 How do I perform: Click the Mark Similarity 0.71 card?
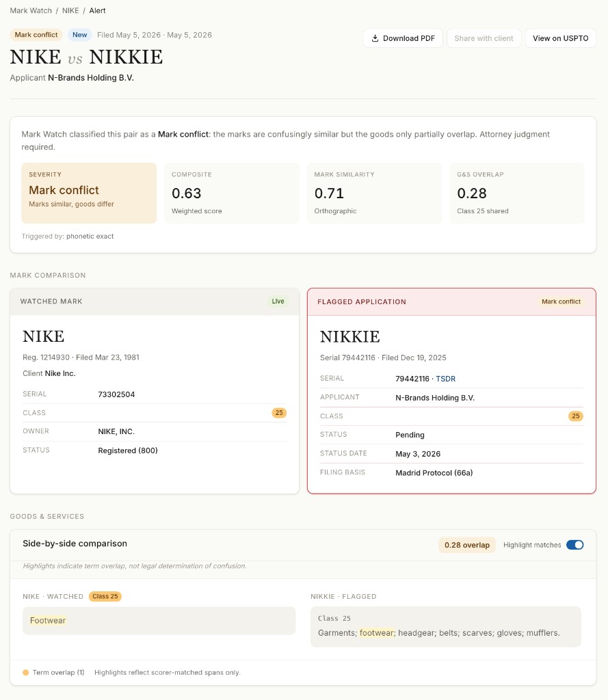pyautogui.click(x=374, y=193)
